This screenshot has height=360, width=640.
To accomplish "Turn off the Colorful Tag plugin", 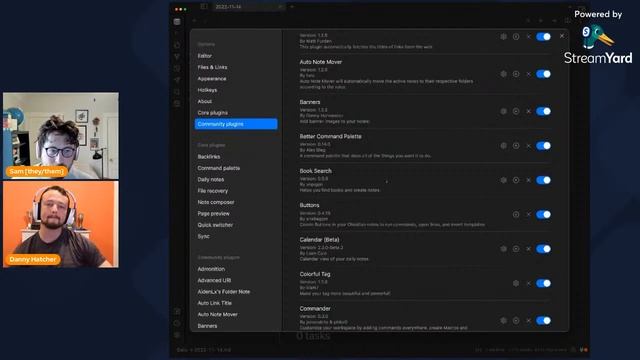I will click(x=543, y=283).
